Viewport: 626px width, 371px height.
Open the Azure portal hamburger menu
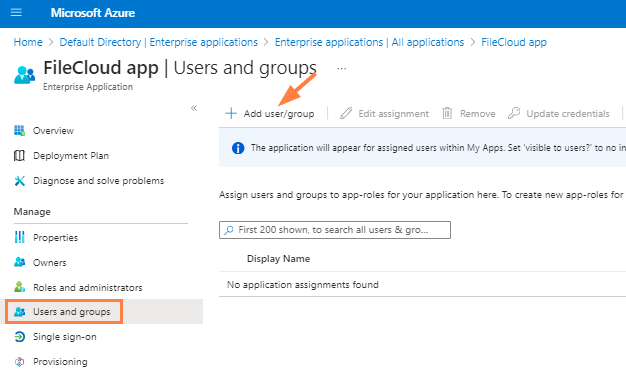[x=16, y=13]
